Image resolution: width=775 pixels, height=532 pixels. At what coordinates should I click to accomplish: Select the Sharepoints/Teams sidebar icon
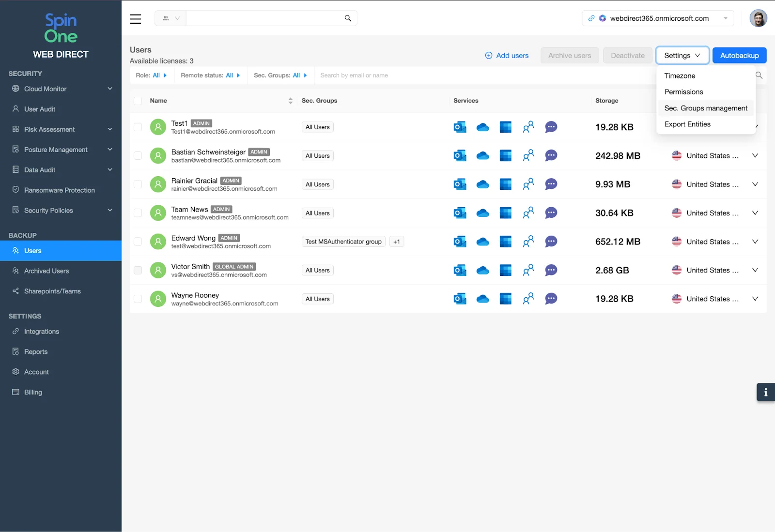(x=15, y=291)
